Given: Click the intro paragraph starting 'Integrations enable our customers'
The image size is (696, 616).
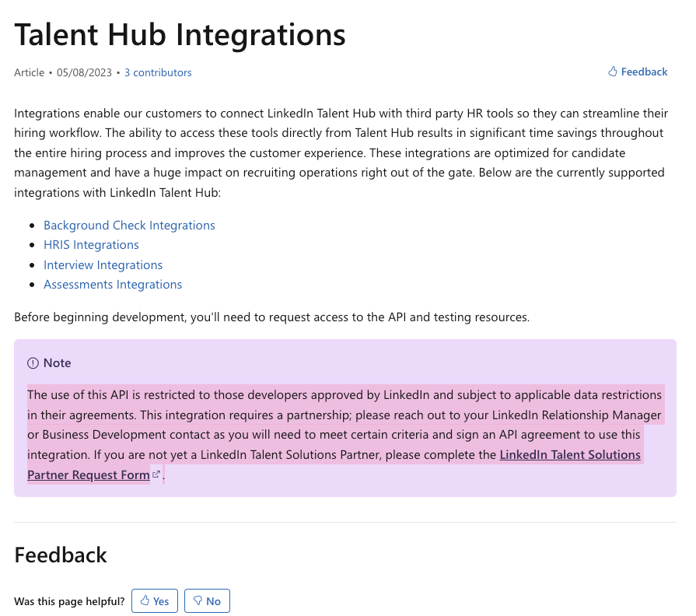Looking at the screenshot, I should [341, 153].
